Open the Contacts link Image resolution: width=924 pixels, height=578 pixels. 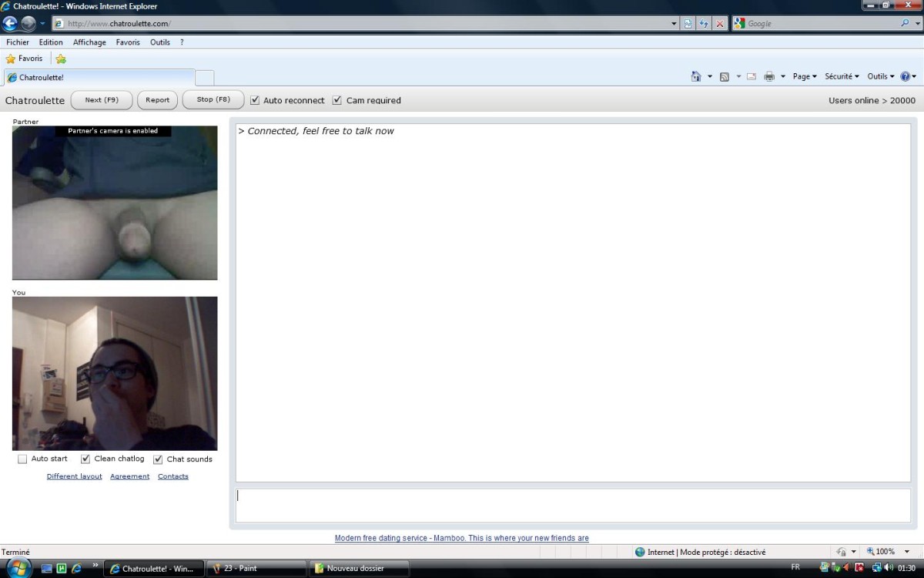[x=173, y=476]
